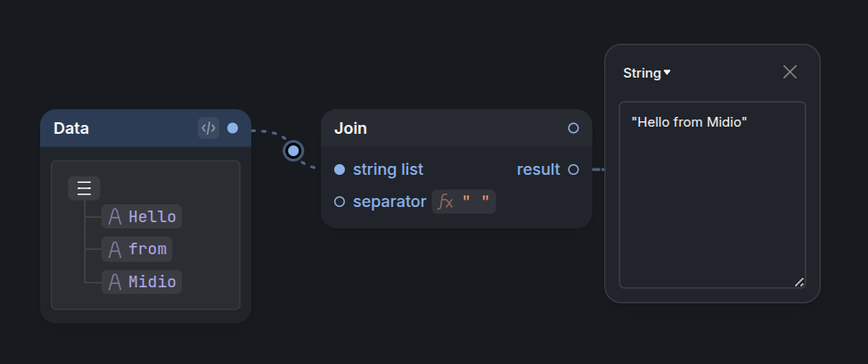Select the Data node title bar
This screenshot has height=364, width=868.
tap(145, 128)
